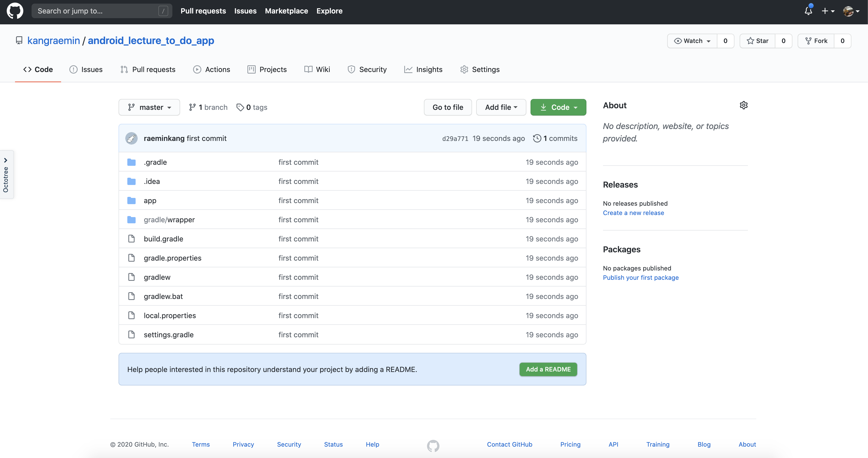The width and height of the screenshot is (868, 458).
Task: Open the plus create-new menu
Action: pos(828,11)
